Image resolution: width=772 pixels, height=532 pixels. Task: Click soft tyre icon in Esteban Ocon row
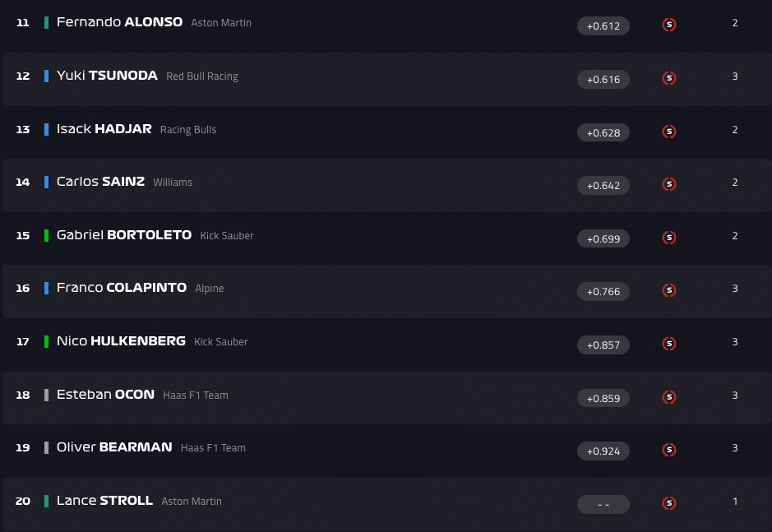coord(669,397)
